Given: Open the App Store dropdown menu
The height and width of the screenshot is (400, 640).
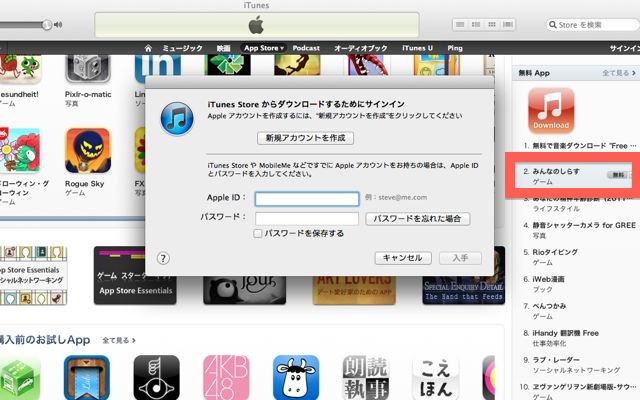Looking at the screenshot, I should [263, 48].
